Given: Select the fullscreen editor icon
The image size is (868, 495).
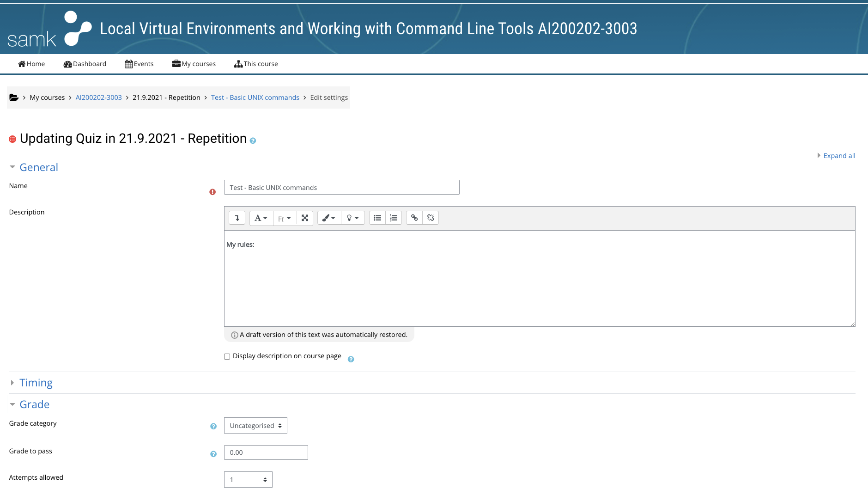Looking at the screenshot, I should click(304, 218).
